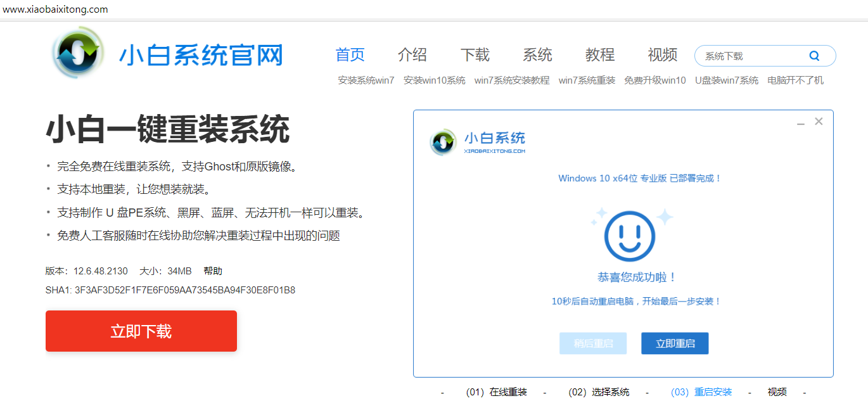868x415 pixels.
Task: Switch to the 视频 slide tab
Action: coord(777,392)
